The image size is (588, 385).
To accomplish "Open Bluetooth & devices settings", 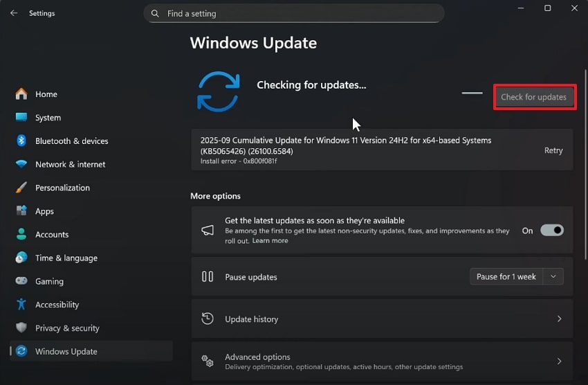I will point(91,141).
